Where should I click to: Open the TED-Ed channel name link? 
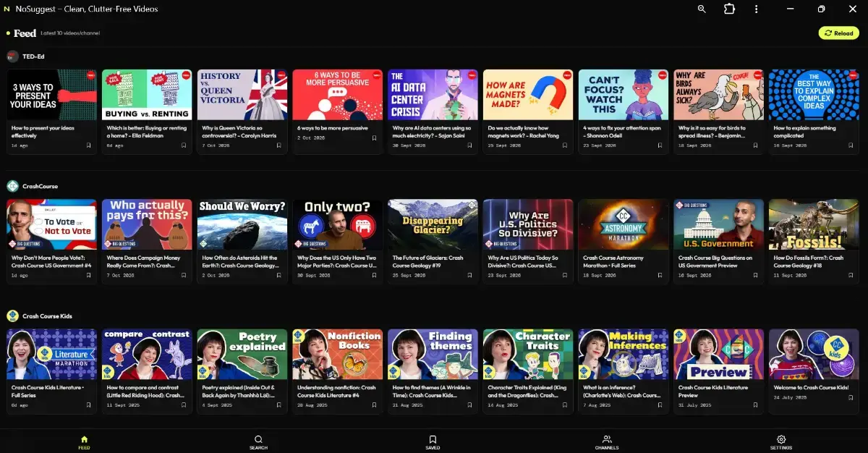coord(33,56)
